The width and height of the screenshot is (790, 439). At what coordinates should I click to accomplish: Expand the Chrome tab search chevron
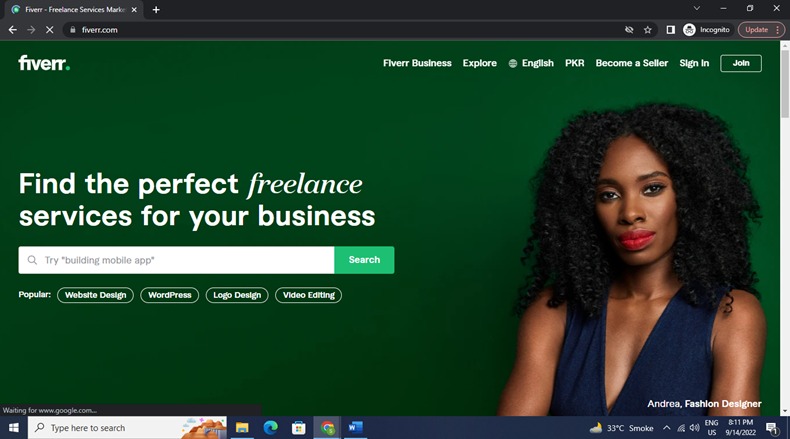pos(696,9)
